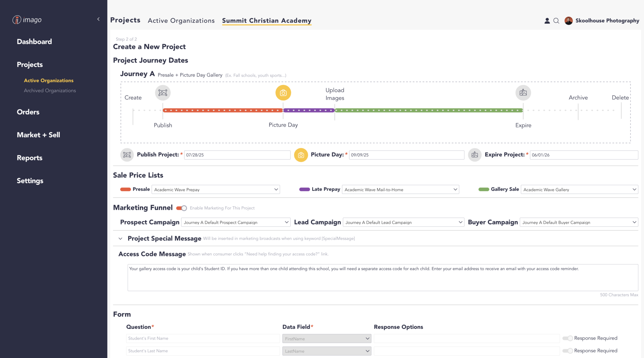
Task: Go to Reports in the sidebar
Action: click(30, 158)
